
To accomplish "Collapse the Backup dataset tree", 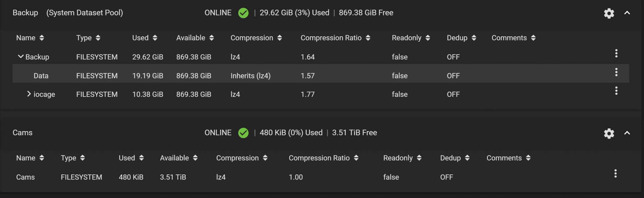I will pyautogui.click(x=21, y=56).
